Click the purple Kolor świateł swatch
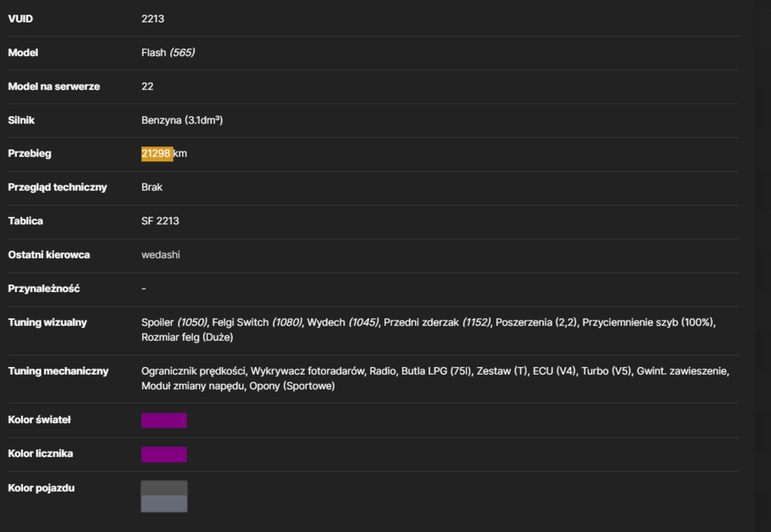 point(163,420)
